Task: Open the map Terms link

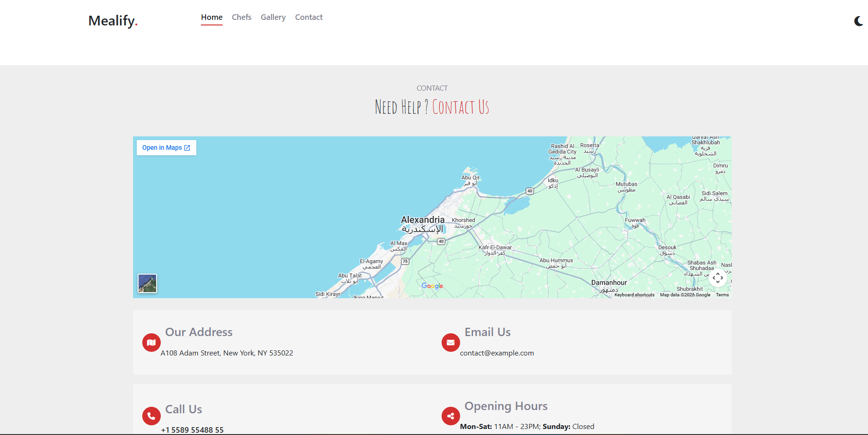Action: click(722, 295)
